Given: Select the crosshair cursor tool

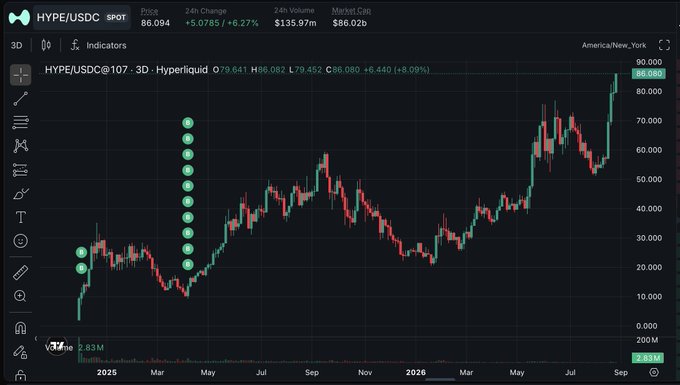Looking at the screenshot, I should click(x=20, y=75).
